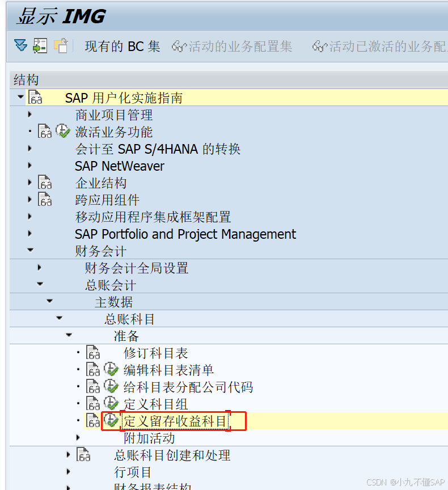Expand SAP Portfolio and Project Management node
This screenshot has height=490, width=448.
point(30,234)
